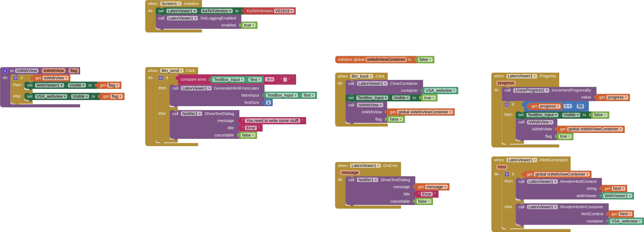Image resolution: width=644 pixels, height=232 pixels.
Task: Open the WebViewer1 dropdown in the set Visible block
Action: click(x=49, y=85)
